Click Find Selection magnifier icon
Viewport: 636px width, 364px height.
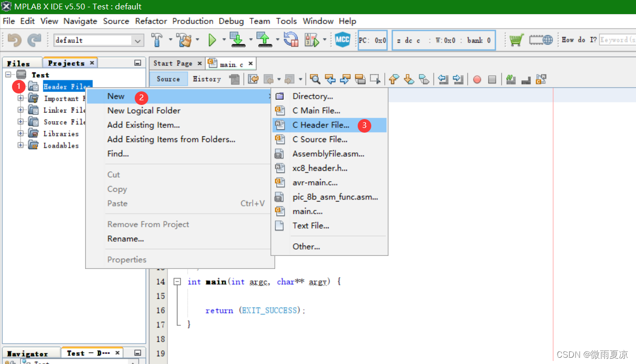point(315,79)
